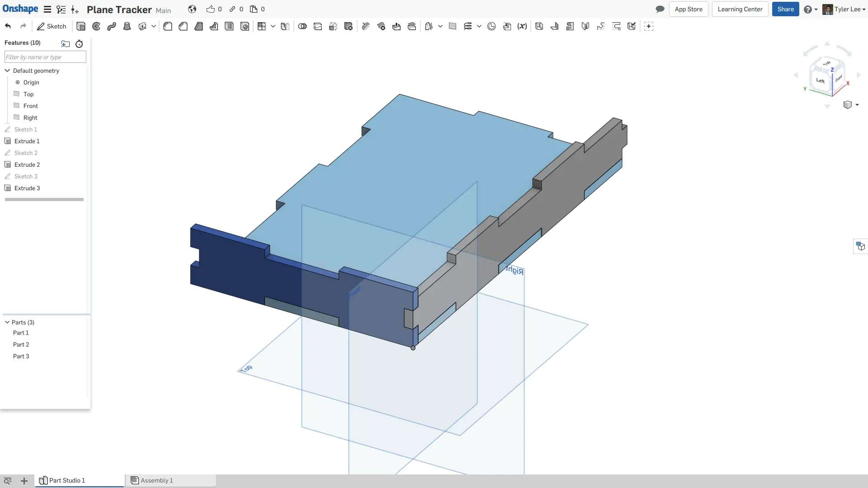868x488 pixels.
Task: Click the feature filter input field
Action: (x=44, y=57)
